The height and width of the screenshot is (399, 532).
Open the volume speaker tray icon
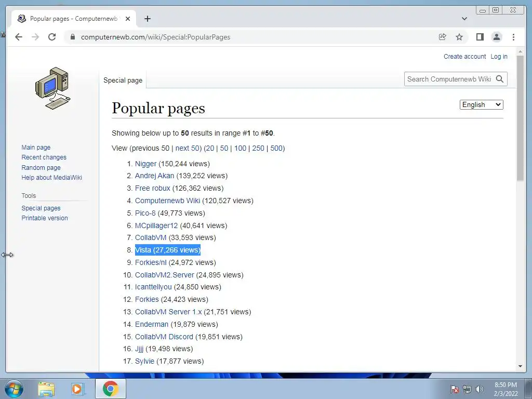tap(480, 389)
